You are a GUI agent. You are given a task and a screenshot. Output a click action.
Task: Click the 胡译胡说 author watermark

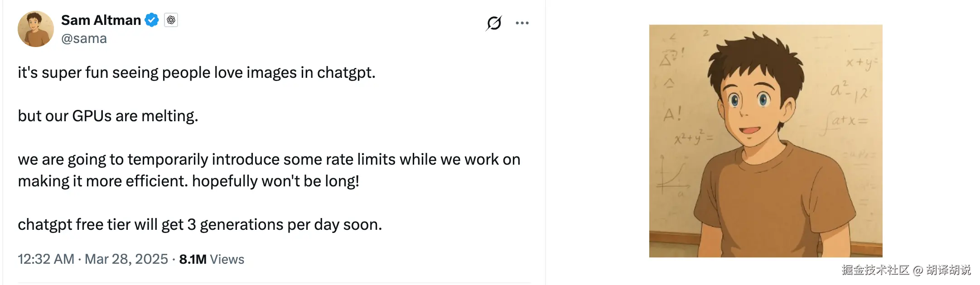click(948, 270)
